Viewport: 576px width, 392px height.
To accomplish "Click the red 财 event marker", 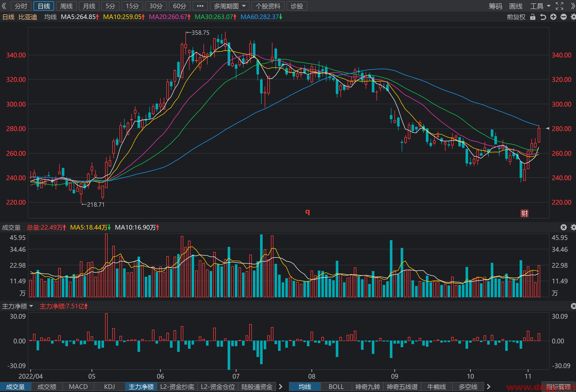I will coord(525,213).
